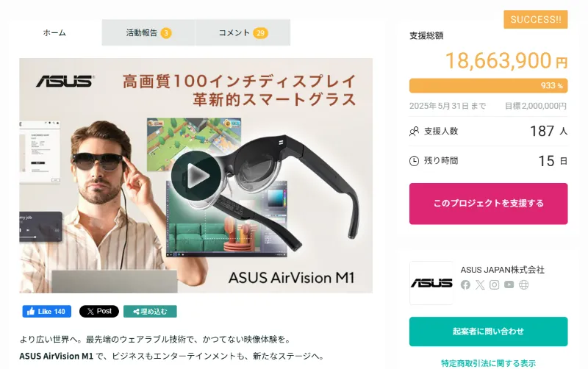
Task: Open ASUS JAPAN YouTube channel icon
Action: pos(509,285)
